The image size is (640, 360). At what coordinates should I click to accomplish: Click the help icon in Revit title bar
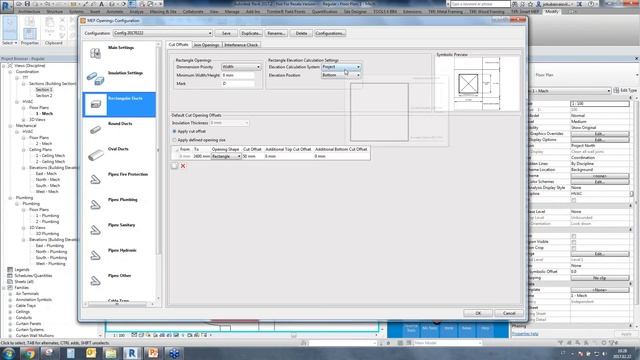591,4
